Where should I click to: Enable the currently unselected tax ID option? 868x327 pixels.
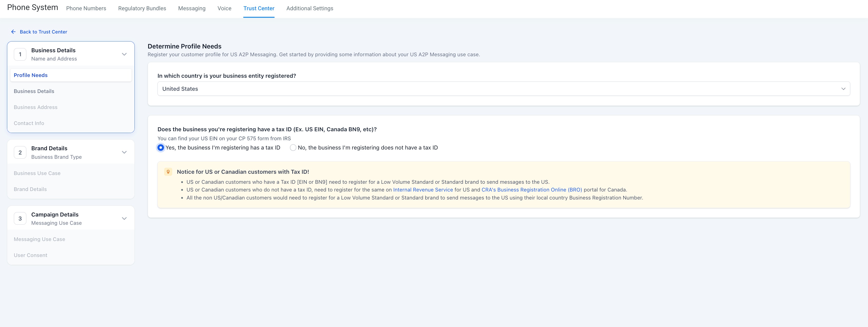(293, 147)
